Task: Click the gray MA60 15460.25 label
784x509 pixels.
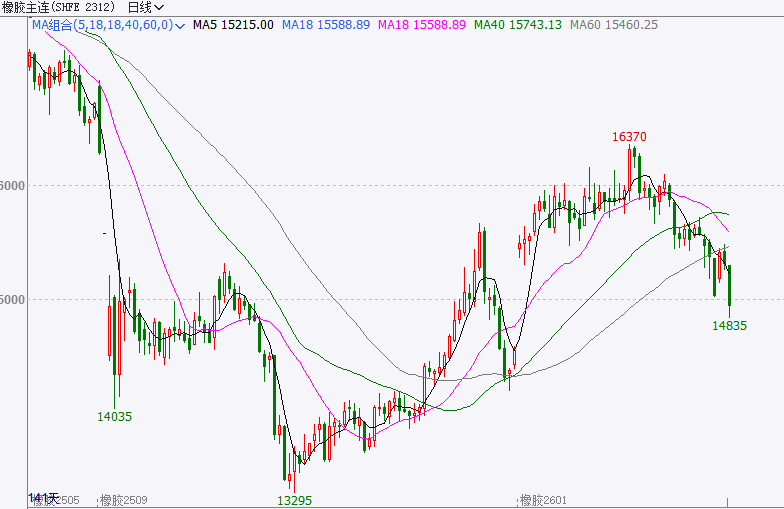Action: pos(613,24)
